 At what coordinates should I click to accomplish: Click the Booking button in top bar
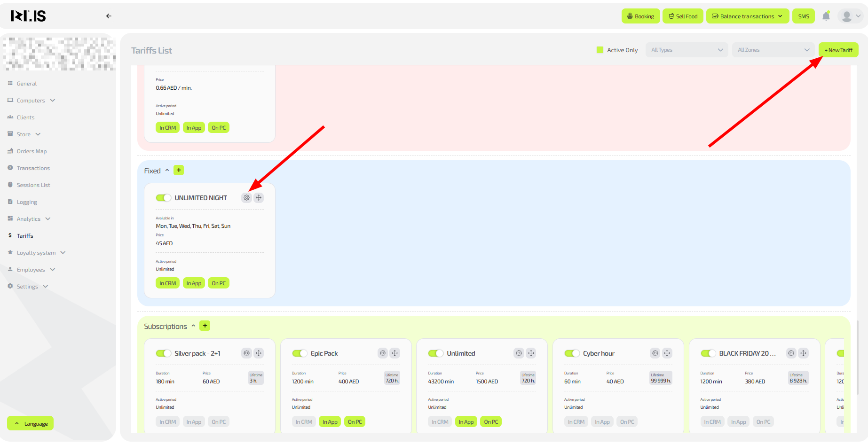pos(640,16)
